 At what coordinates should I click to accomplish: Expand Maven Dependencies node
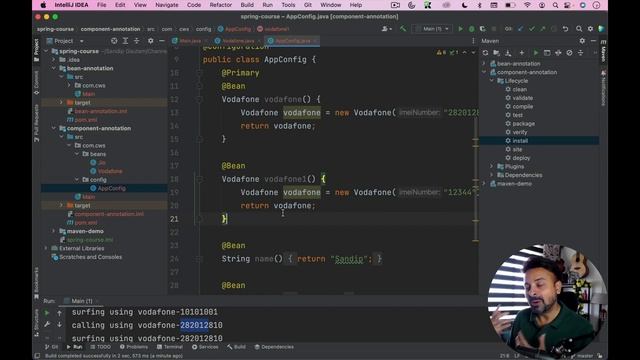(491, 175)
